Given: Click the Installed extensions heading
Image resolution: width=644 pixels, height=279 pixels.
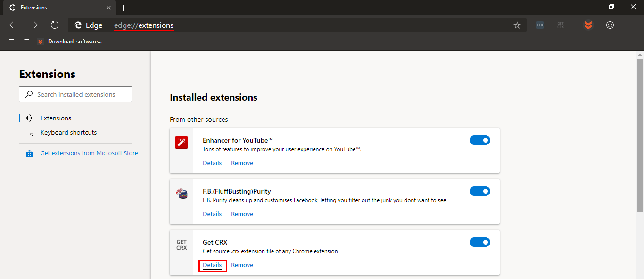Looking at the screenshot, I should (x=214, y=97).
